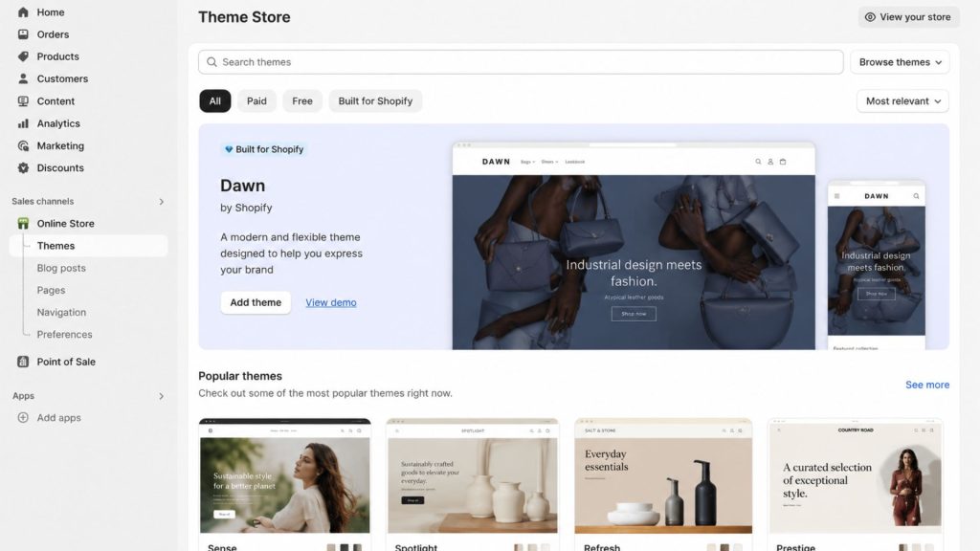Image resolution: width=980 pixels, height=551 pixels.
Task: Select the Free filter tab
Action: point(302,101)
